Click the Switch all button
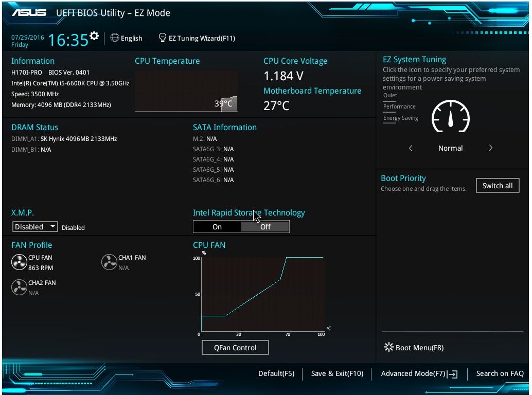 click(498, 186)
